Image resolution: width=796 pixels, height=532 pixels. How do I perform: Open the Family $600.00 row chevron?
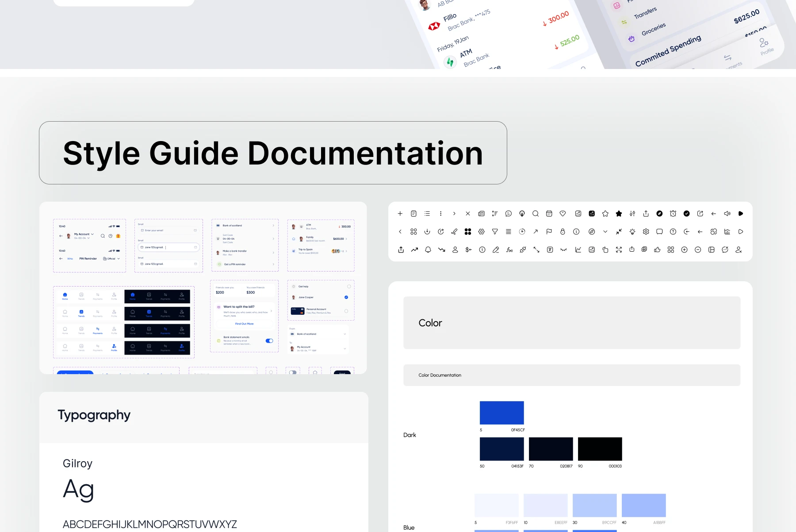[x=346, y=239]
